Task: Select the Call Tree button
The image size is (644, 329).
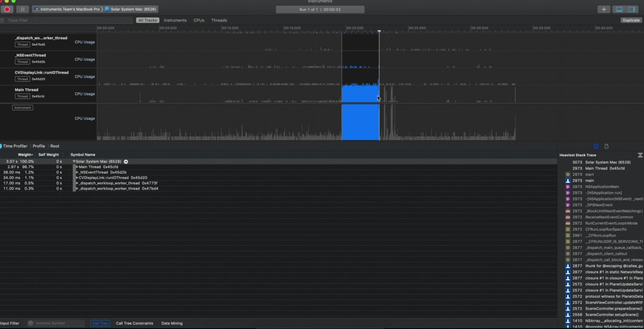Action: point(100,323)
